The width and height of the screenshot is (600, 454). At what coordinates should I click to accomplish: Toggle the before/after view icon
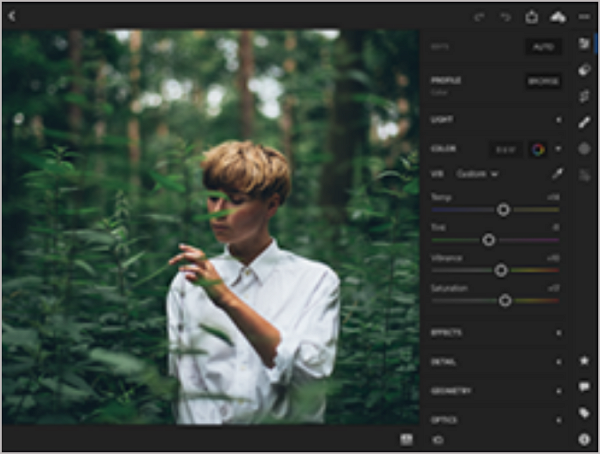pos(438,440)
